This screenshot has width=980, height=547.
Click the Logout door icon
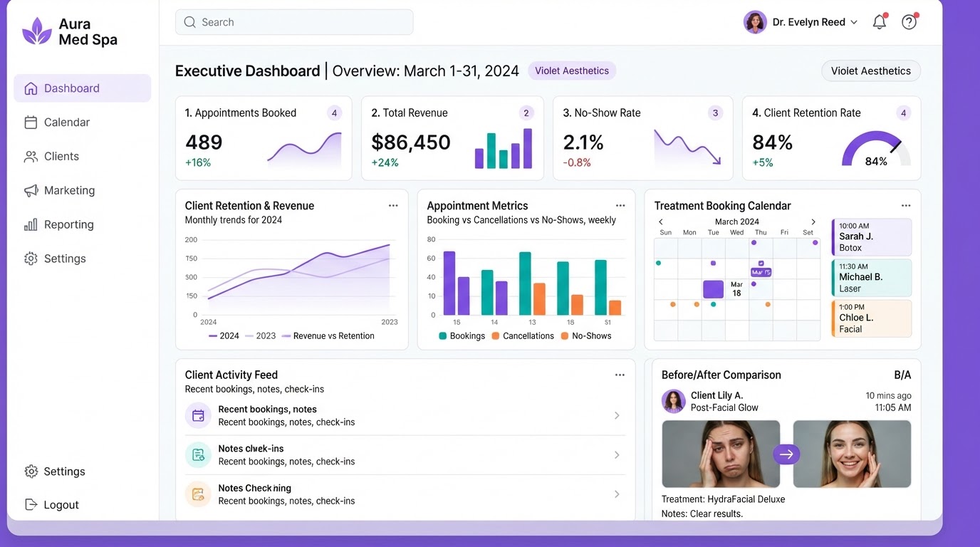31,504
